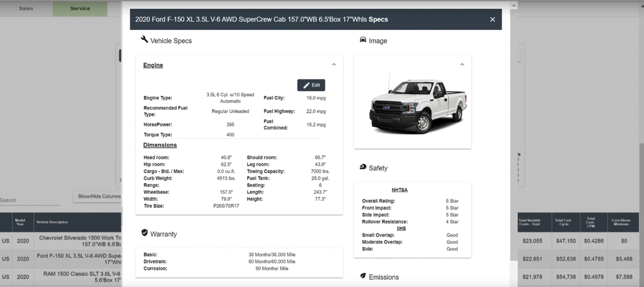Click the 16.0 mpg Fuel City value
644x287 pixels.
(316, 98)
